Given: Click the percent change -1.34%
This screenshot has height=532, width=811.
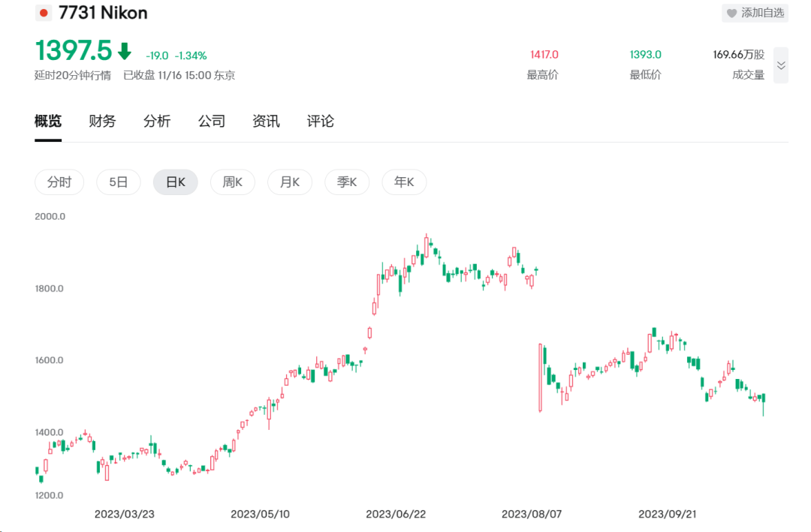Looking at the screenshot, I should pyautogui.click(x=190, y=56).
